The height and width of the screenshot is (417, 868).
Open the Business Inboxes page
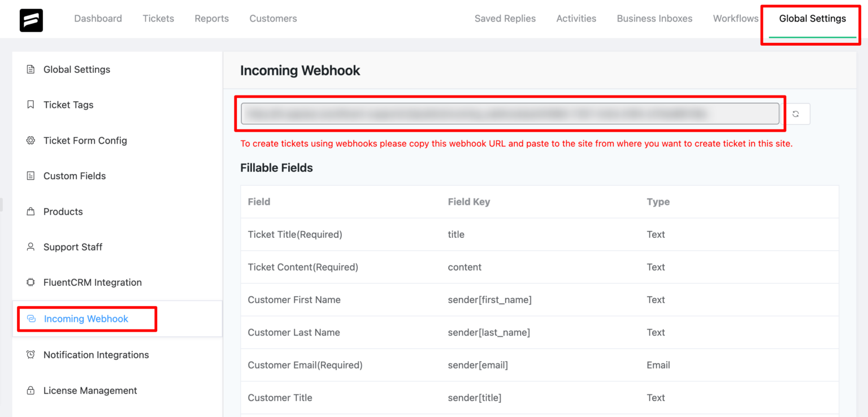(654, 18)
